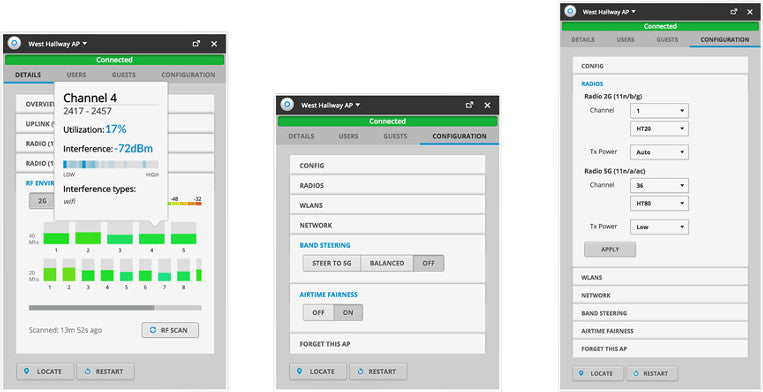
Task: Expand Config section in middle window
Action: click(x=387, y=165)
